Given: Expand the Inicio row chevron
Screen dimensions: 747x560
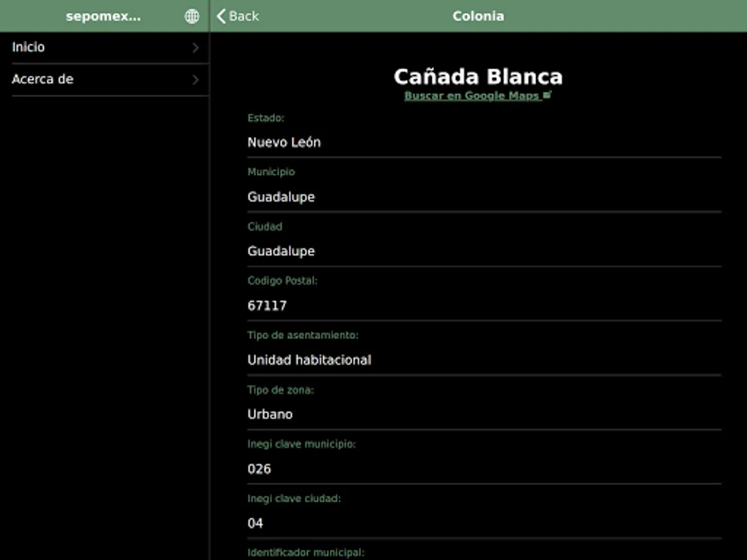Looking at the screenshot, I should pos(195,47).
